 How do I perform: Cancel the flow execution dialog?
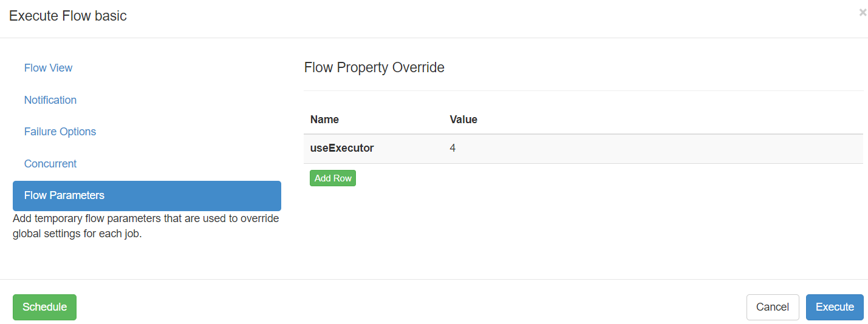[x=773, y=307]
